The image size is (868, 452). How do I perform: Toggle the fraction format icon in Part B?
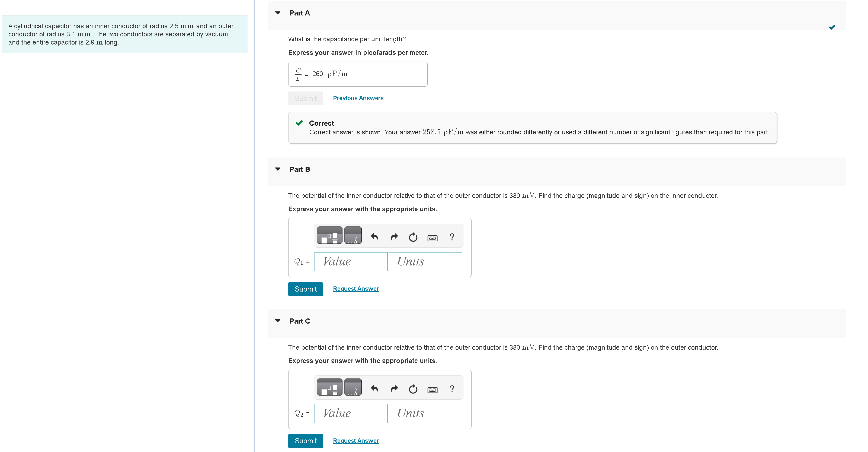pos(330,236)
